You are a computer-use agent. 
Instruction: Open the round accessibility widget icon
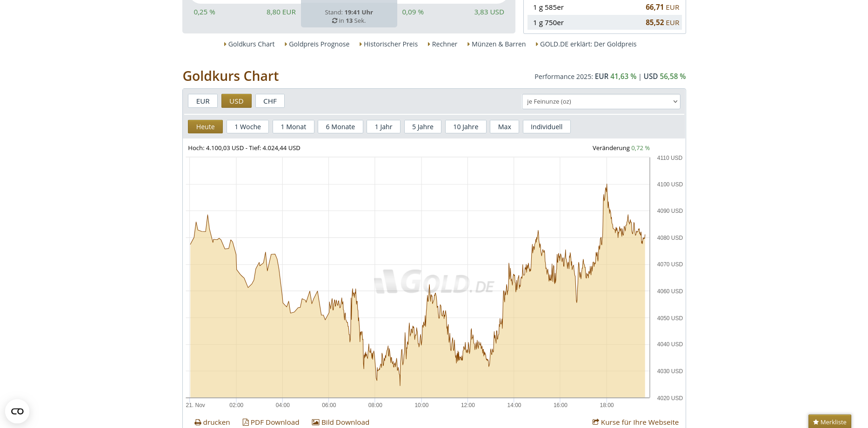(x=17, y=411)
